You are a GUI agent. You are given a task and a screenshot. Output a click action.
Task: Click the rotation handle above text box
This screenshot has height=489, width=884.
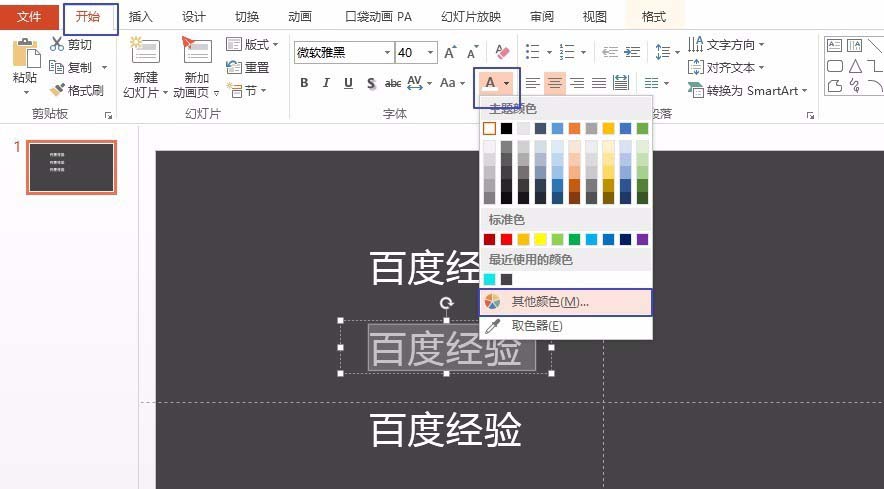447,303
